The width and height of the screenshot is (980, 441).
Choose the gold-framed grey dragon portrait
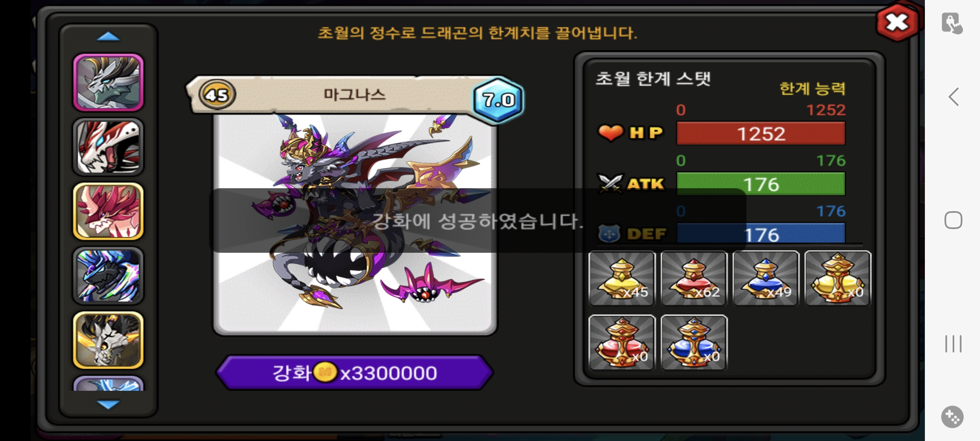tap(108, 340)
